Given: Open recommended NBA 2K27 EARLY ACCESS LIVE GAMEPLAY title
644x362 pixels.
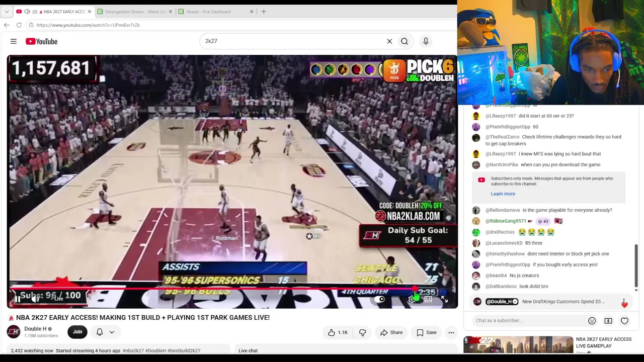Looking at the screenshot, I should (x=603, y=342).
